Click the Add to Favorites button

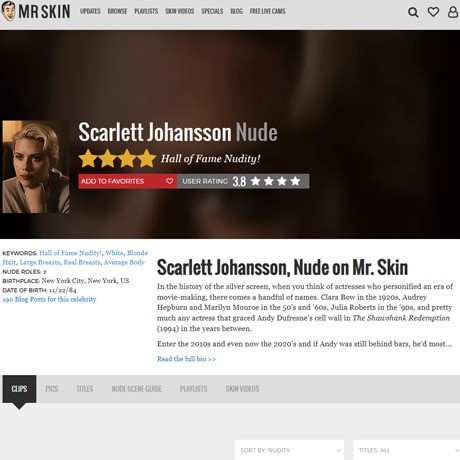pyautogui.click(x=127, y=181)
